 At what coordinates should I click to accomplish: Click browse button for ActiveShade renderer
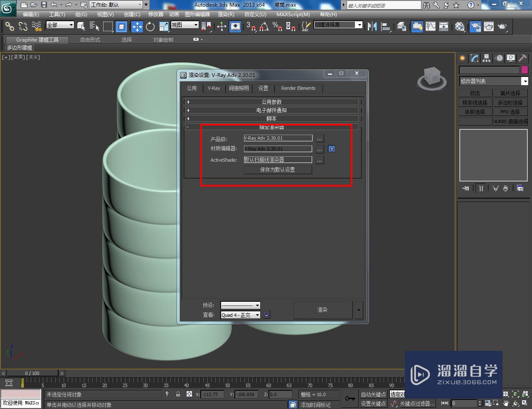pyautogui.click(x=319, y=160)
